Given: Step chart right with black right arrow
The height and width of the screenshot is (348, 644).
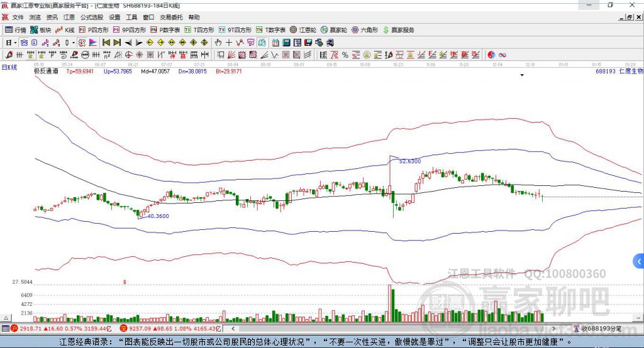Looking at the screenshot, I should 139,43.
